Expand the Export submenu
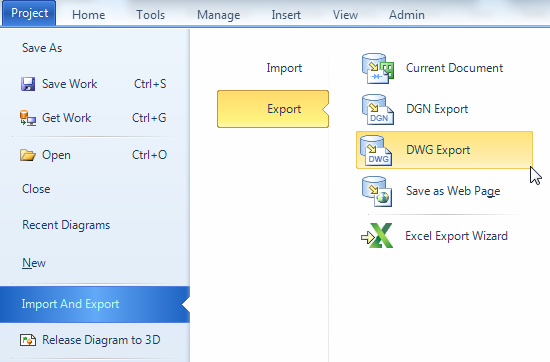This screenshot has height=362, width=550. [x=273, y=109]
